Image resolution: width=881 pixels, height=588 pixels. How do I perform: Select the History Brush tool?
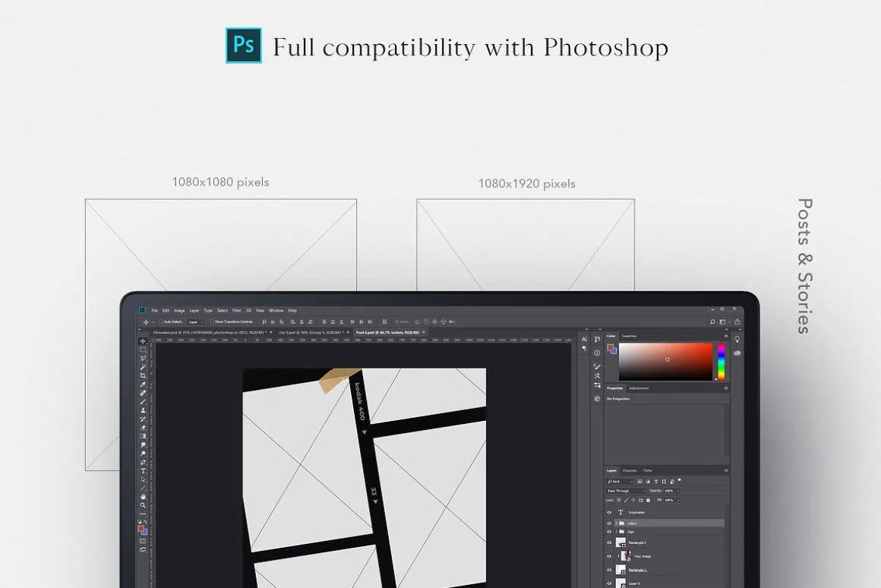click(143, 419)
